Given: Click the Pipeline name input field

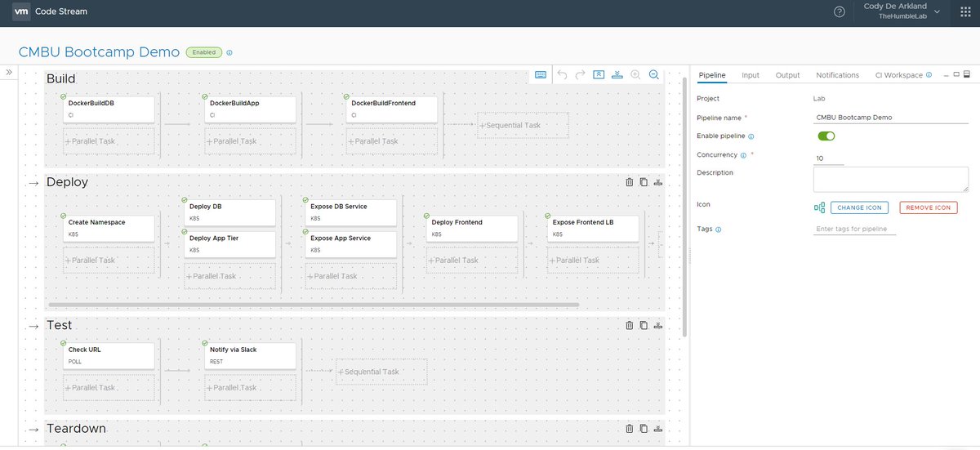Looking at the screenshot, I should point(891,117).
